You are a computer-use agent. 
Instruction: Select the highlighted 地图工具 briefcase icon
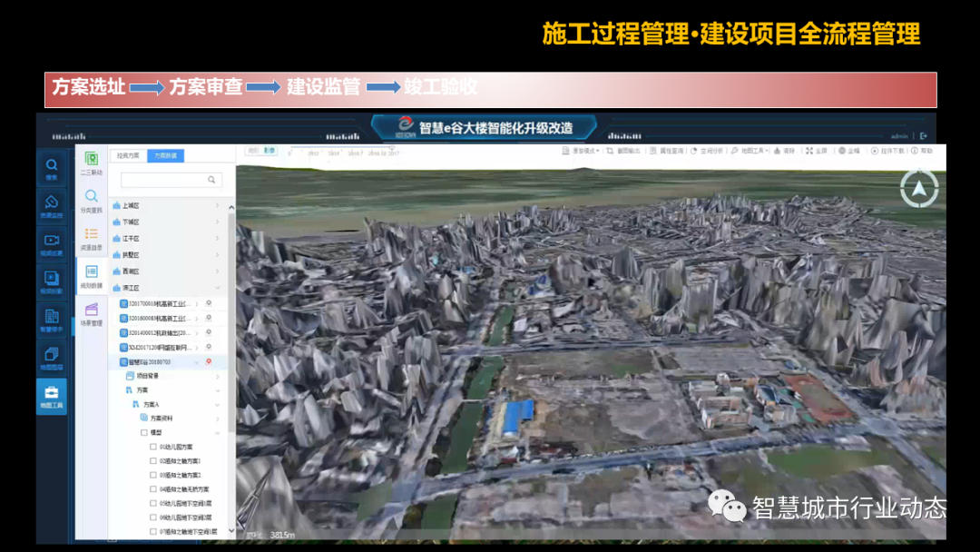click(x=51, y=397)
